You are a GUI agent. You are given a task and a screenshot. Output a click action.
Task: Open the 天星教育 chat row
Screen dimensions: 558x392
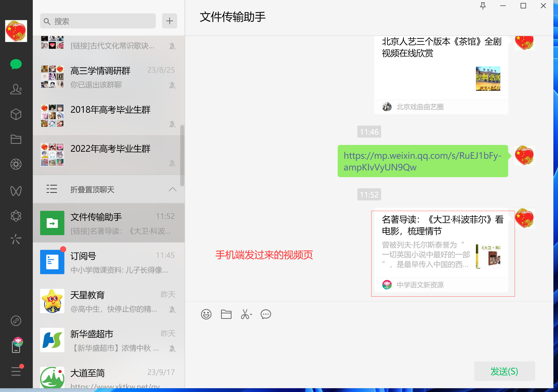click(109, 301)
